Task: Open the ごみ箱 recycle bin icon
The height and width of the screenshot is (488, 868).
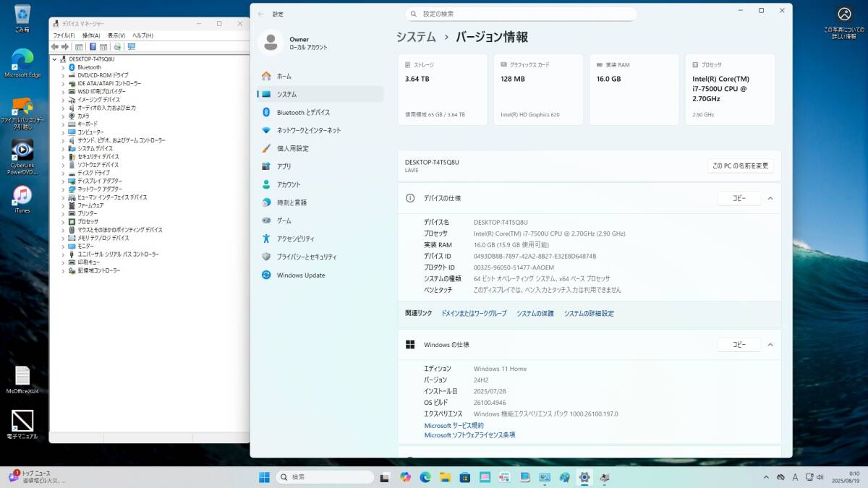Action: coord(22,17)
